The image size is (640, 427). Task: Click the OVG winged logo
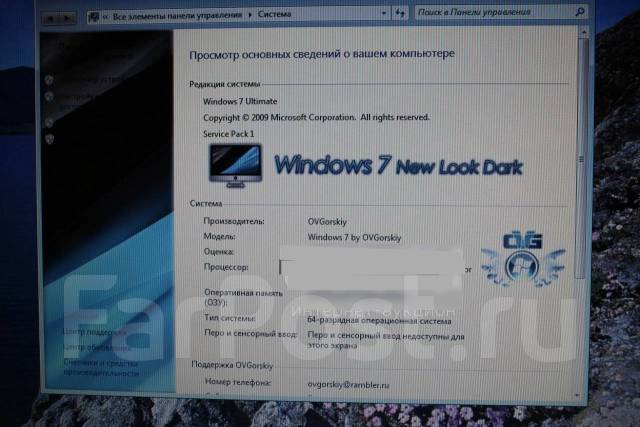coord(523,259)
